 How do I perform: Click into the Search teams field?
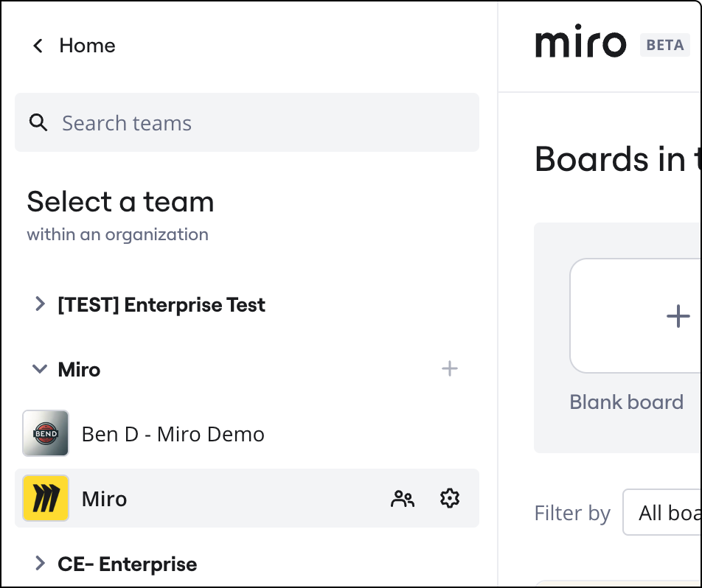(258, 123)
